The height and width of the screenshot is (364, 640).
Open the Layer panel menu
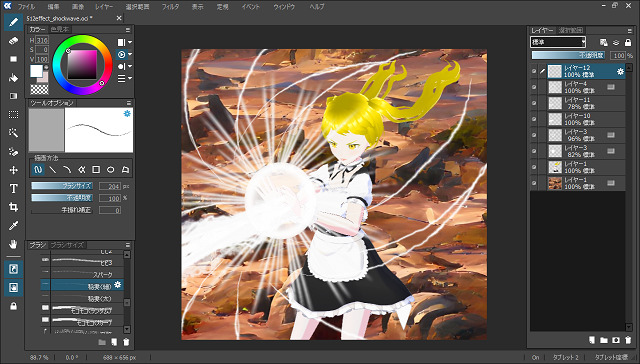coord(629,31)
